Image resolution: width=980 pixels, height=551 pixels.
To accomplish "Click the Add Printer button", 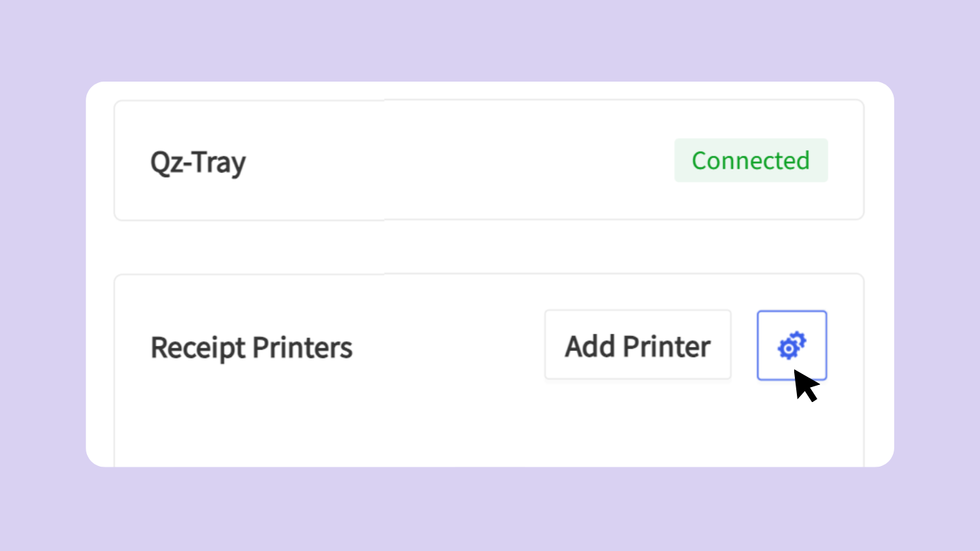I will [x=637, y=345].
